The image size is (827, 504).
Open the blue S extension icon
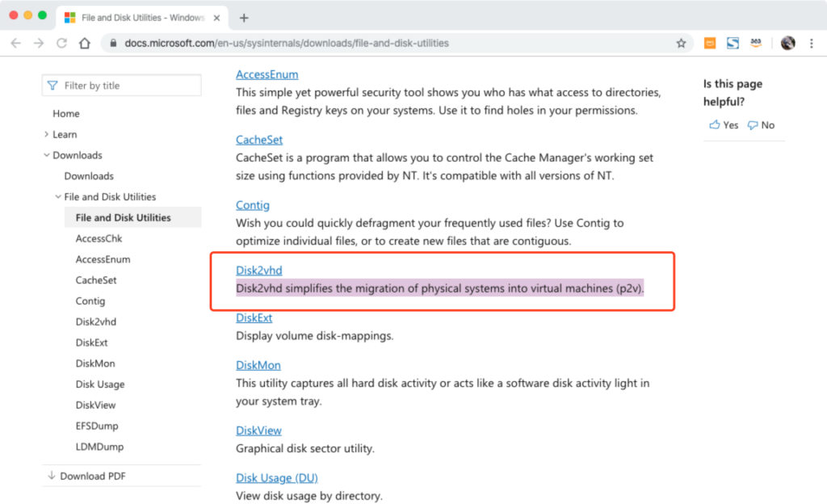pyautogui.click(x=733, y=44)
